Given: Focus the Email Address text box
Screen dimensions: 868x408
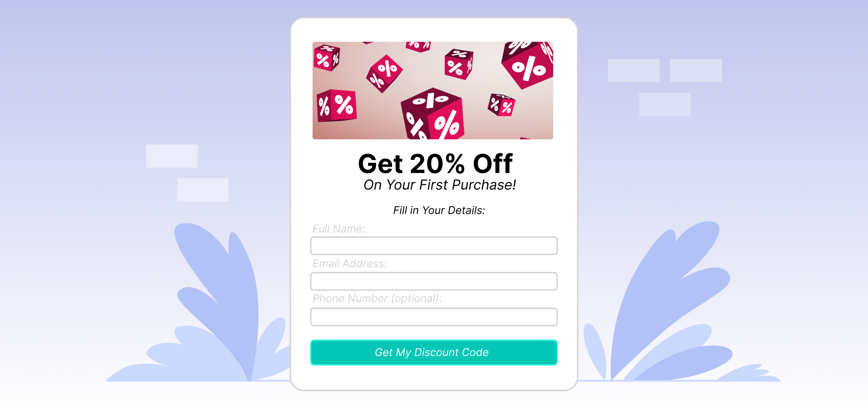Looking at the screenshot, I should (434, 281).
